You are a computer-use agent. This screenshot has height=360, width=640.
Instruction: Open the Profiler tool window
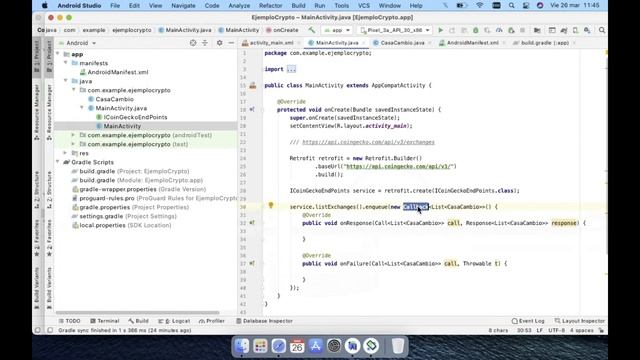(x=212, y=321)
